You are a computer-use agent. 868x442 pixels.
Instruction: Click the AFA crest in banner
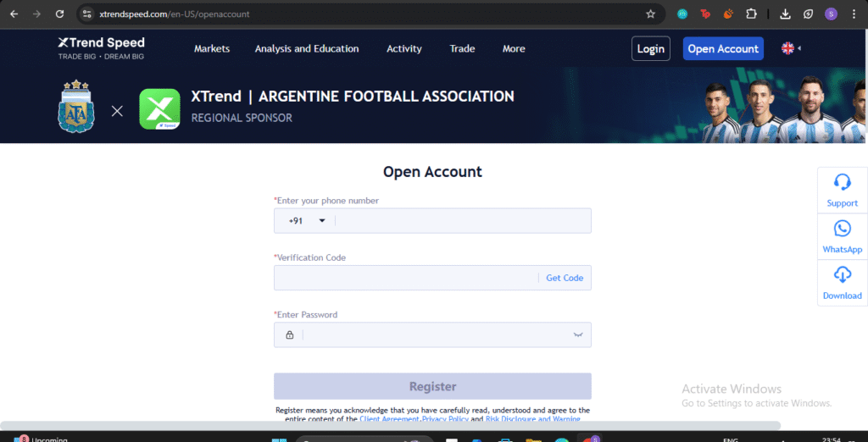click(76, 106)
